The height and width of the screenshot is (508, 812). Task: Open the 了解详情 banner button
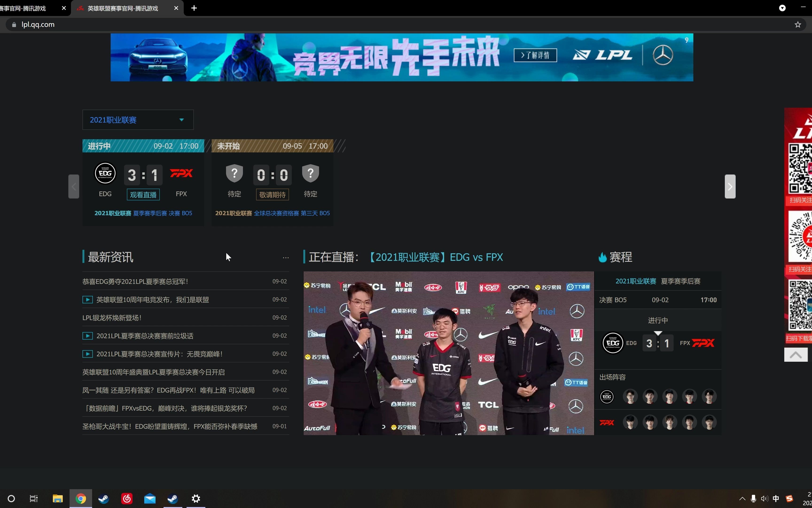[x=535, y=55]
